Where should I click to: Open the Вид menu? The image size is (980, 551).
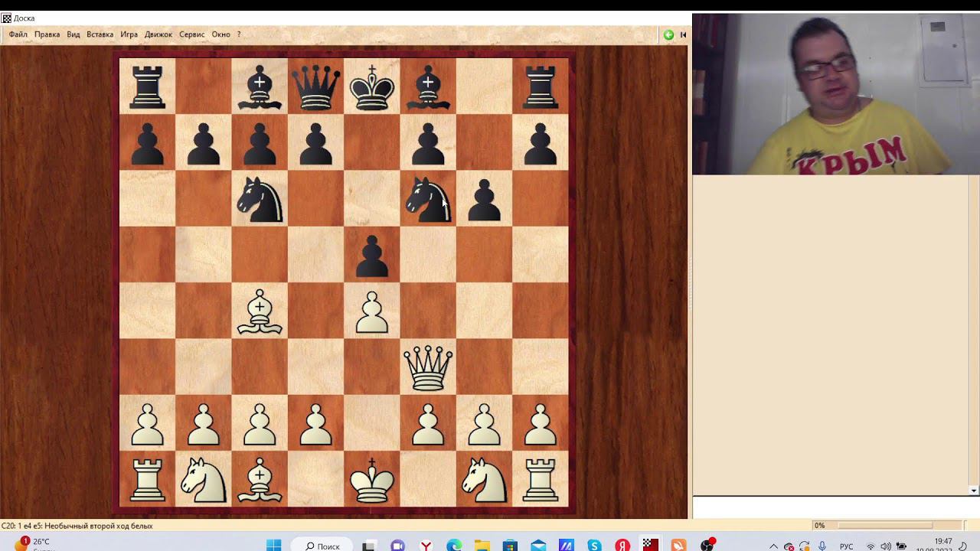pos(73,34)
